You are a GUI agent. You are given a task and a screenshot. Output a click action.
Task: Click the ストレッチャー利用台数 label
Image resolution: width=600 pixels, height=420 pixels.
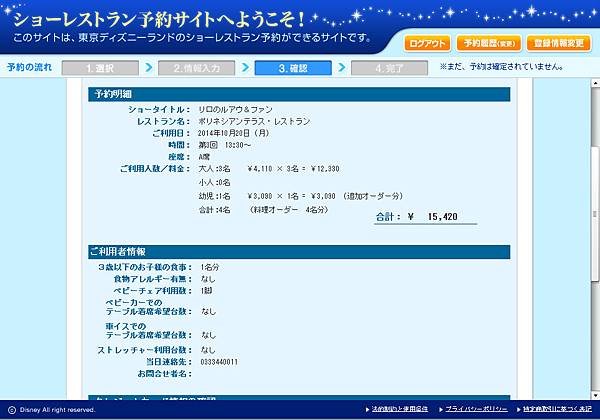tap(144, 350)
